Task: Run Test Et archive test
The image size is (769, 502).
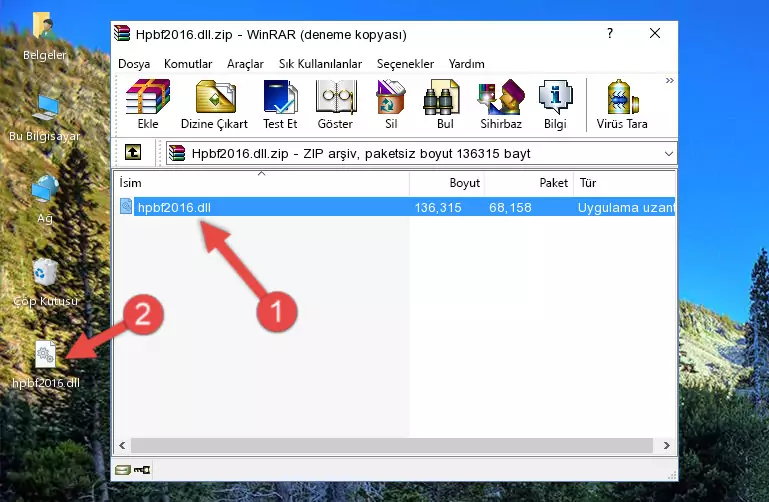Action: (x=280, y=104)
